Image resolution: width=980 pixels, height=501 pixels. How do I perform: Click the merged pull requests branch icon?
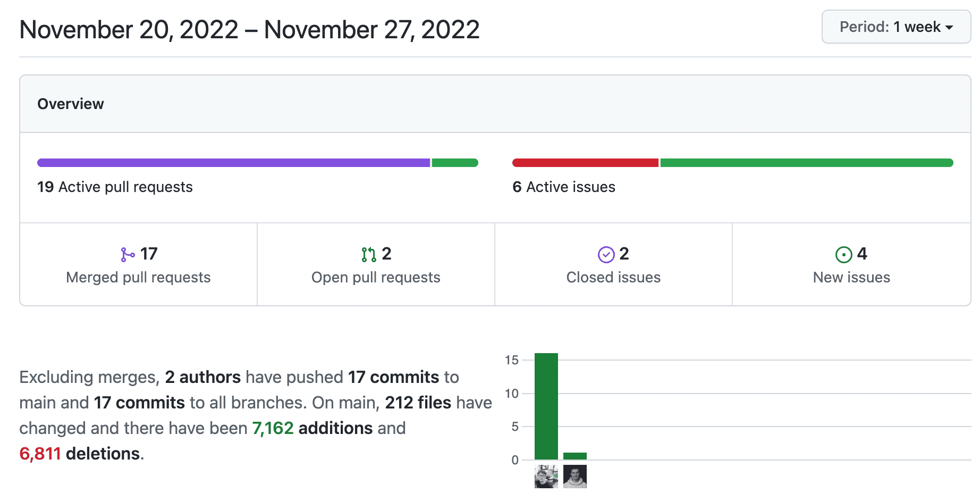click(x=128, y=255)
